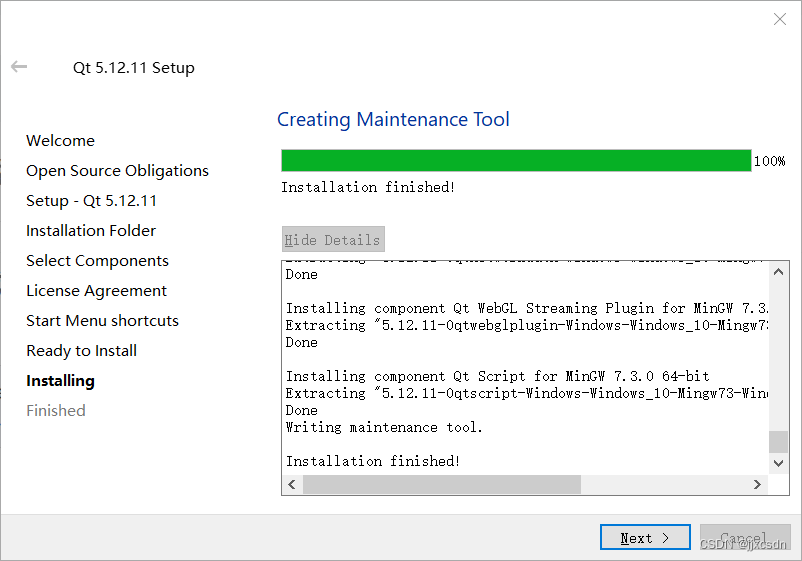Image resolution: width=802 pixels, height=561 pixels.
Task: Click the Next button
Action: tap(645, 537)
